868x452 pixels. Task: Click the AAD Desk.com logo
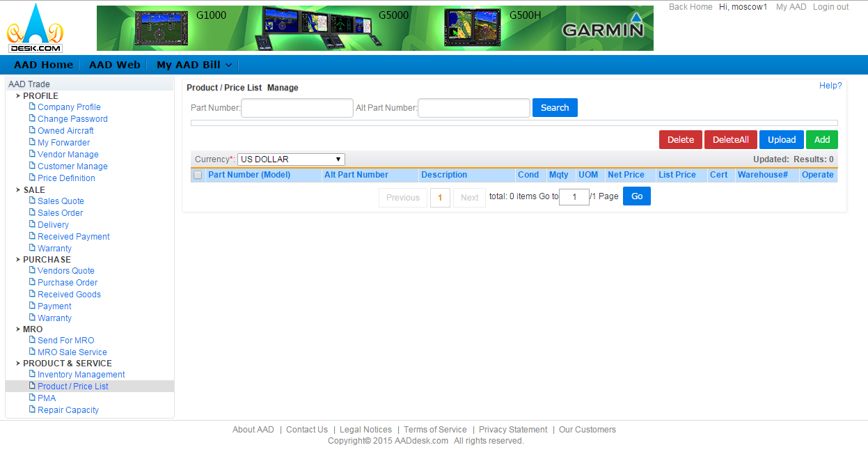[x=35, y=29]
